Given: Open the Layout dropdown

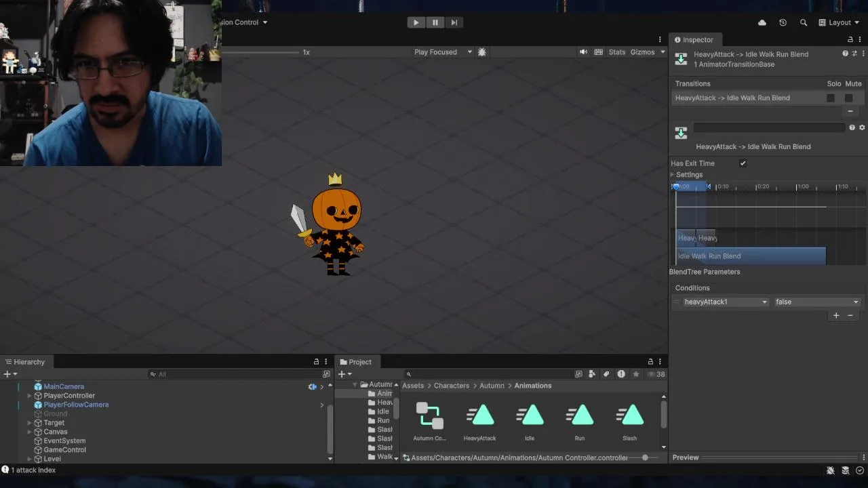Looking at the screenshot, I should [839, 22].
